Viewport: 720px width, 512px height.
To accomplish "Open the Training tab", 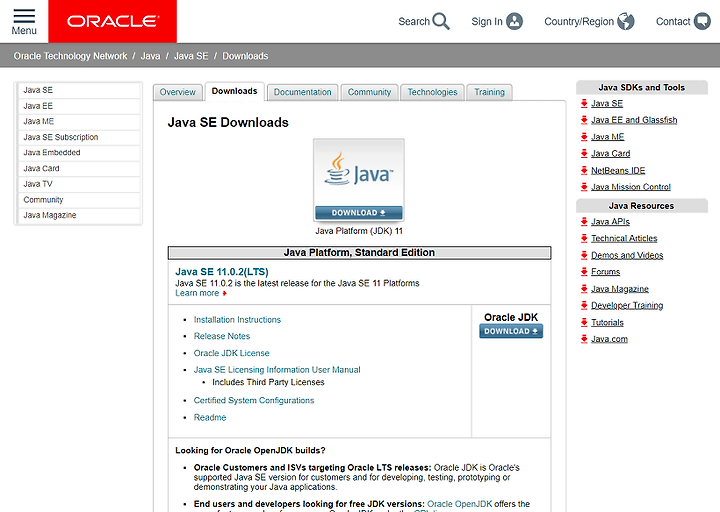I will point(489,92).
